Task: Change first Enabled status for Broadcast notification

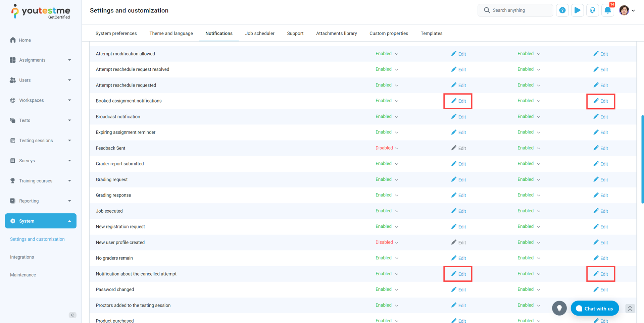Action: (387, 117)
